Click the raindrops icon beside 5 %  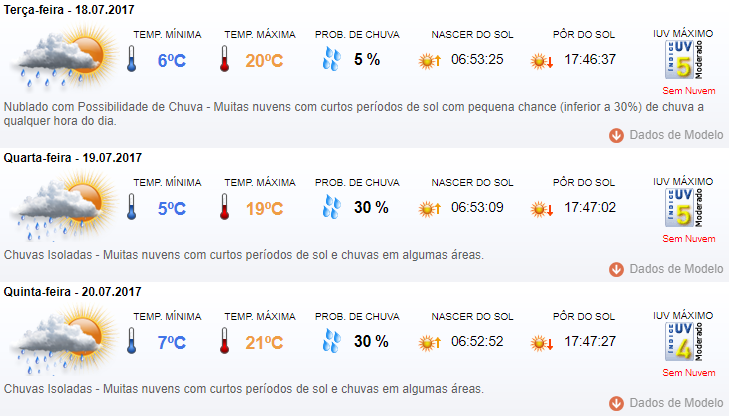331,59
